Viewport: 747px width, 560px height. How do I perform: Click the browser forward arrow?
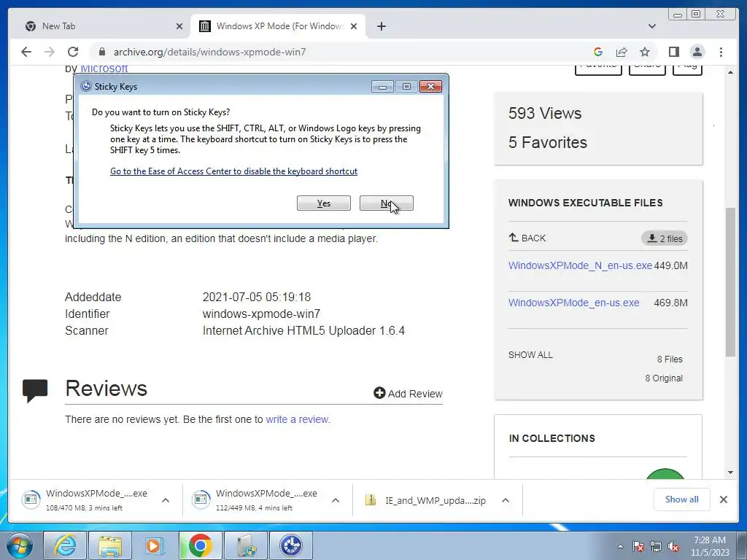[49, 52]
